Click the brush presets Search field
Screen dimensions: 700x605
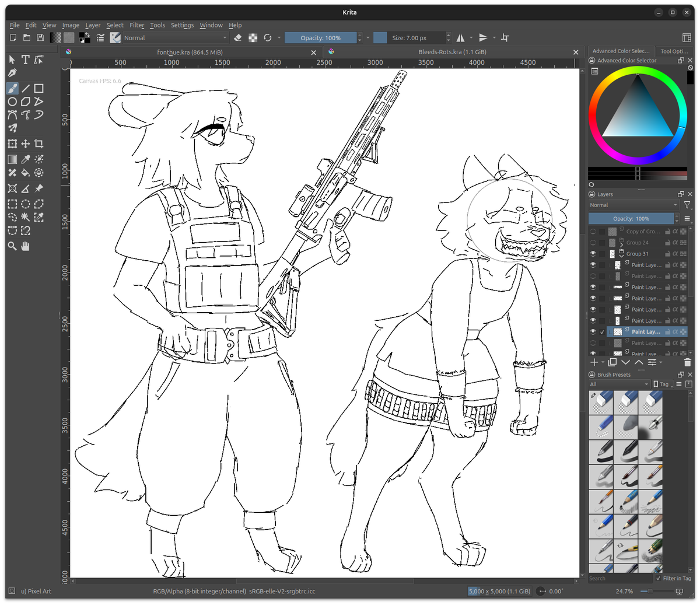click(620, 578)
